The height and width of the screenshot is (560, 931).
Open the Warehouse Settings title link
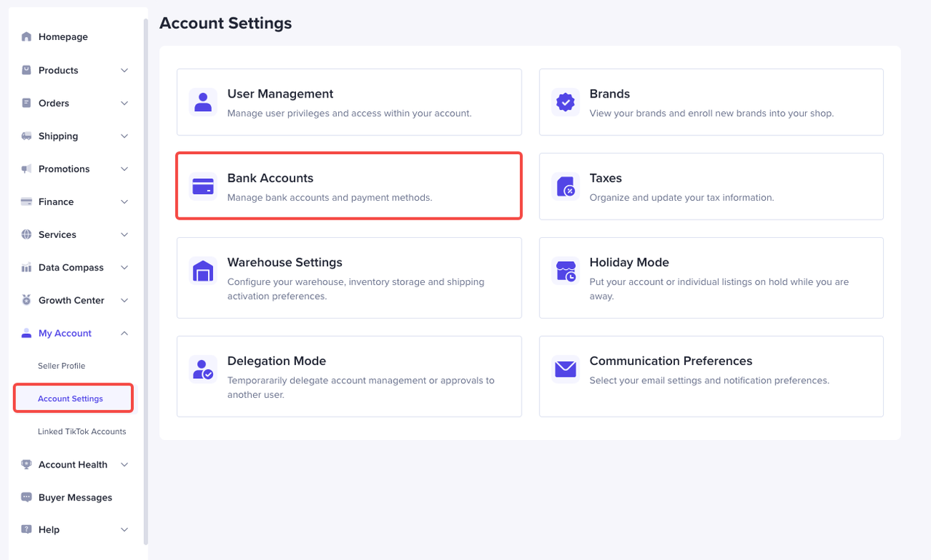pyautogui.click(x=284, y=263)
